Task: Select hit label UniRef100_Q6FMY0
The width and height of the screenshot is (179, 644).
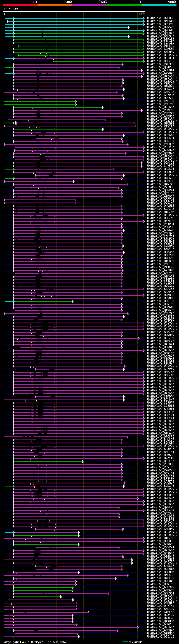Action: point(161,153)
